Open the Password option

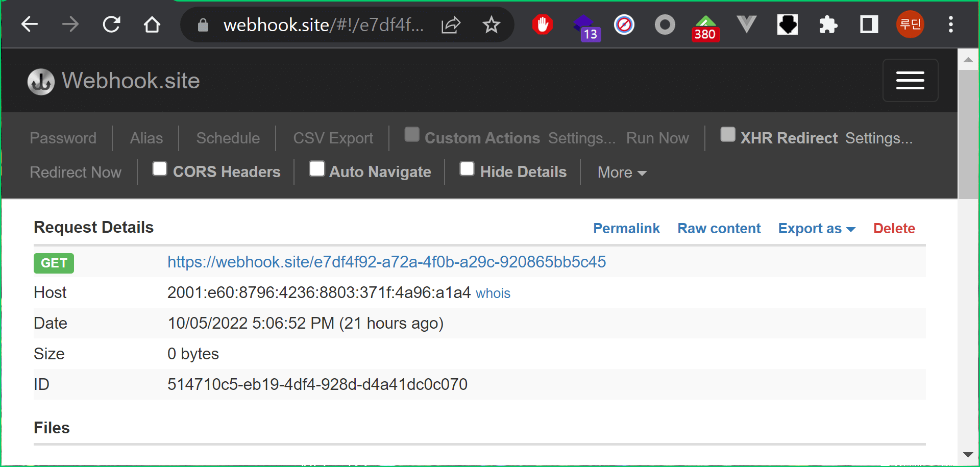point(63,138)
